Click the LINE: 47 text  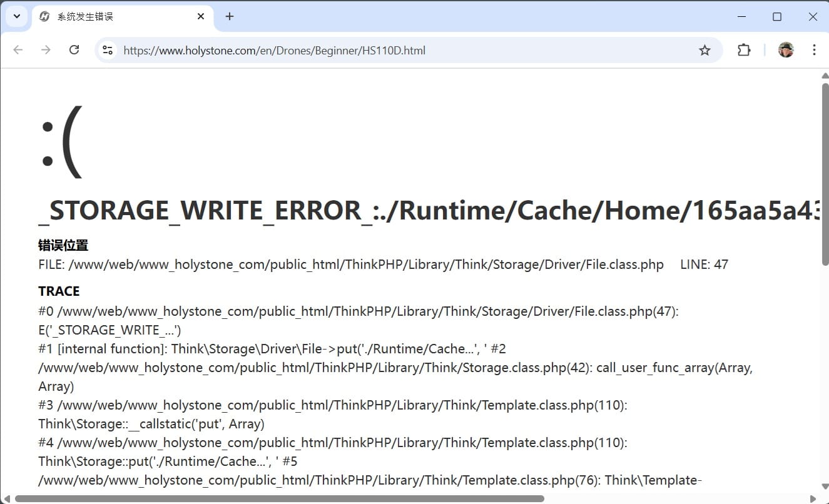704,265
